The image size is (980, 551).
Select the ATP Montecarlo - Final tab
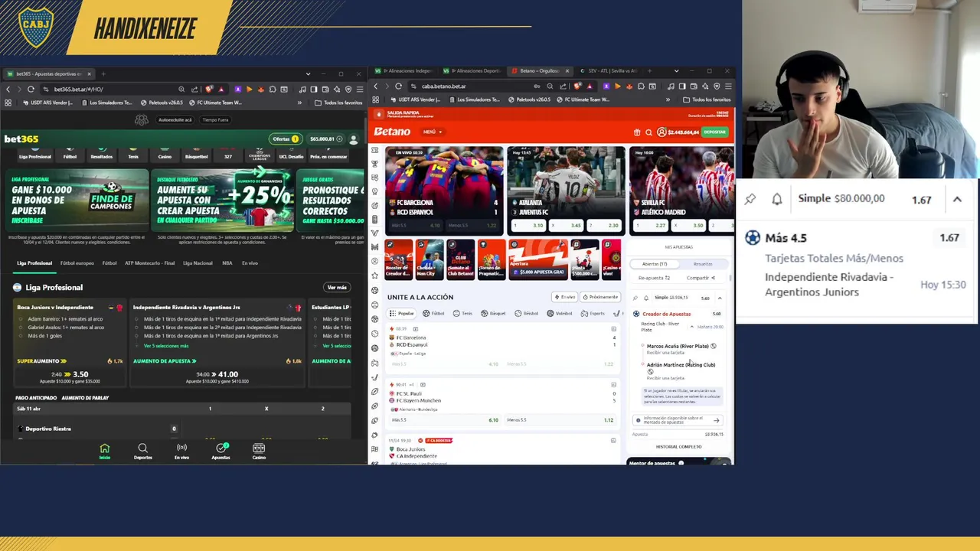(149, 263)
